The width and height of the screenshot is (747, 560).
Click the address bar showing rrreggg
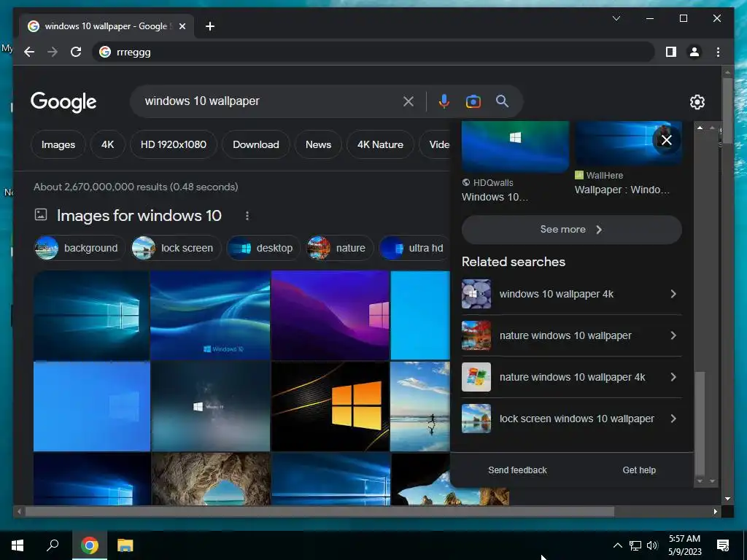click(374, 52)
